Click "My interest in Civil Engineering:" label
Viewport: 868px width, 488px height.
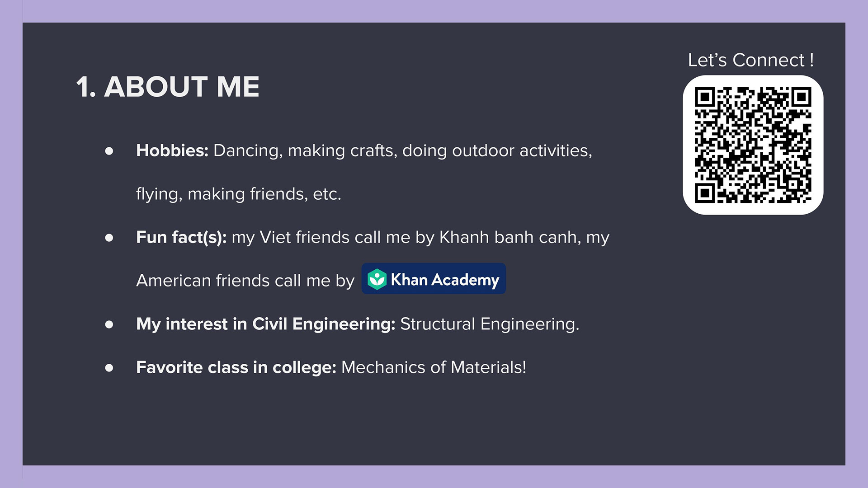[266, 324]
